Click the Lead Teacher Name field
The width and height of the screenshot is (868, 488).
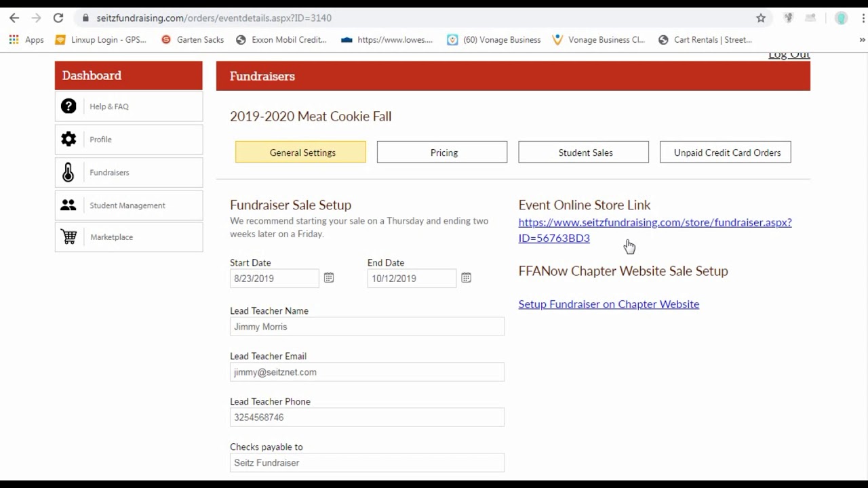pos(367,327)
